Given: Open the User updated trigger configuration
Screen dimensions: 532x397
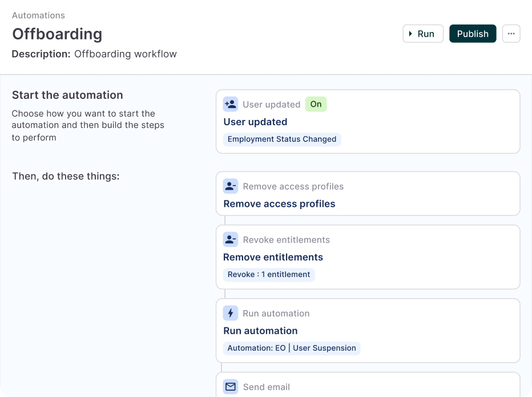Looking at the screenshot, I should click(368, 121).
